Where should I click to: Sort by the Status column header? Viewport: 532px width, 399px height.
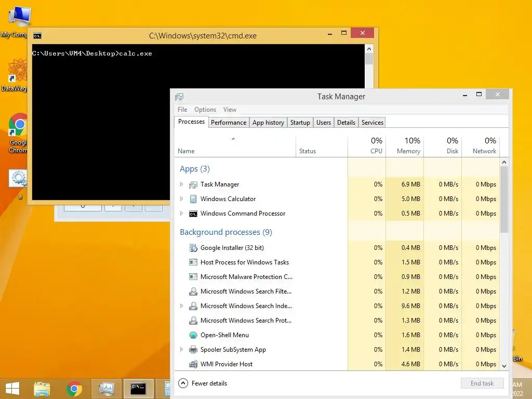[x=322, y=146]
